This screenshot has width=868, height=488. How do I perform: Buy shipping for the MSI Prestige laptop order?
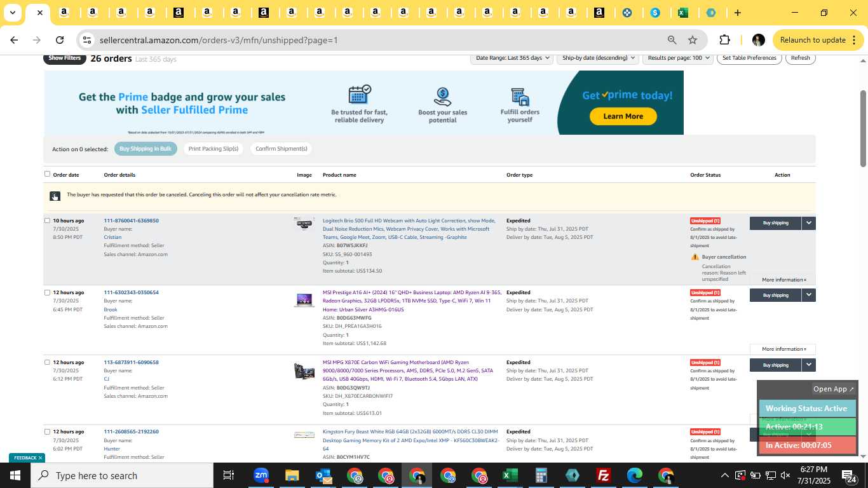coord(775,295)
